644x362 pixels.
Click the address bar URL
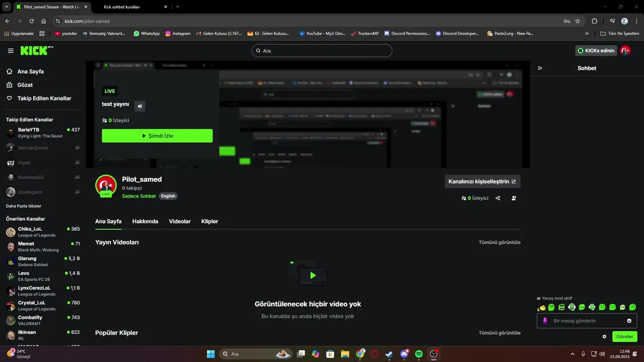click(87, 21)
